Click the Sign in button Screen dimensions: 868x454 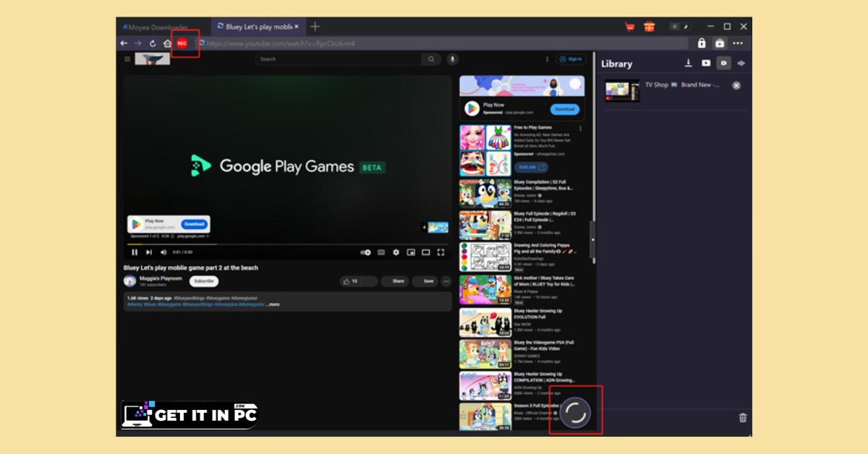pos(571,59)
